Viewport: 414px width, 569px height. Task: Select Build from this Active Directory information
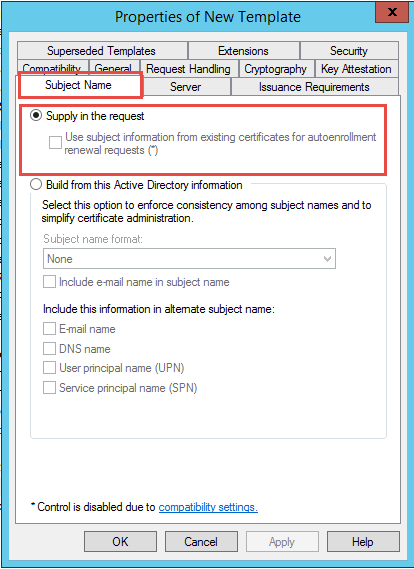[x=36, y=185]
